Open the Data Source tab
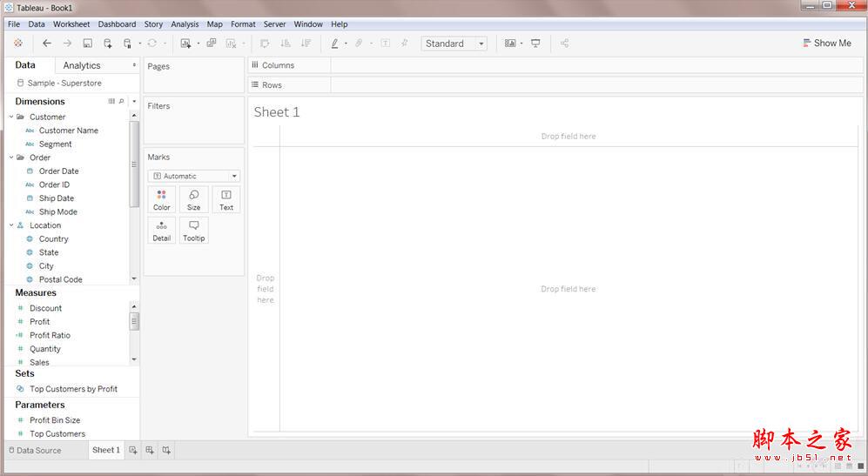868x476 pixels. click(x=36, y=450)
